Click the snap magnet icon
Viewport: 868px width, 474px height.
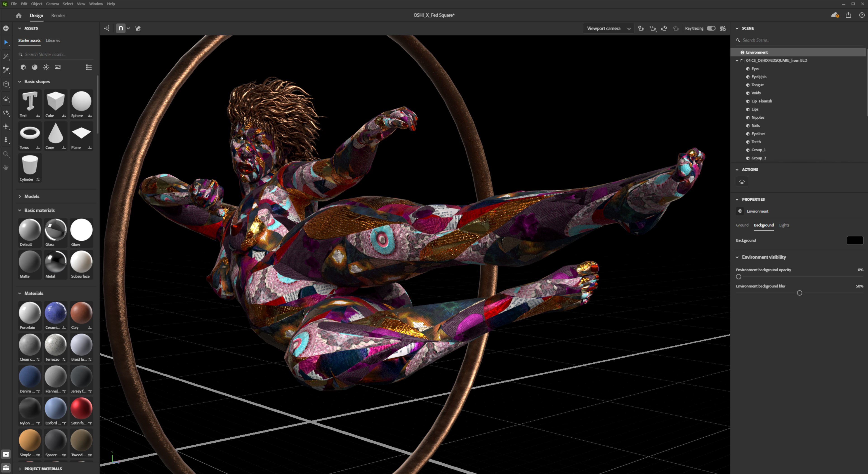(x=121, y=28)
